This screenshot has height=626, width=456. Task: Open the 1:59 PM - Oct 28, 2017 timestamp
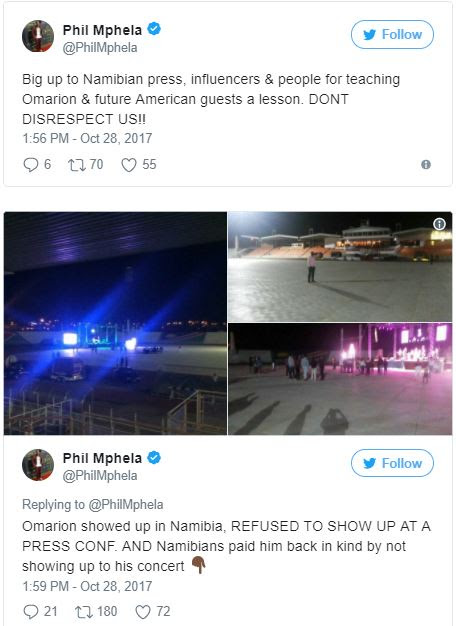[87, 586]
